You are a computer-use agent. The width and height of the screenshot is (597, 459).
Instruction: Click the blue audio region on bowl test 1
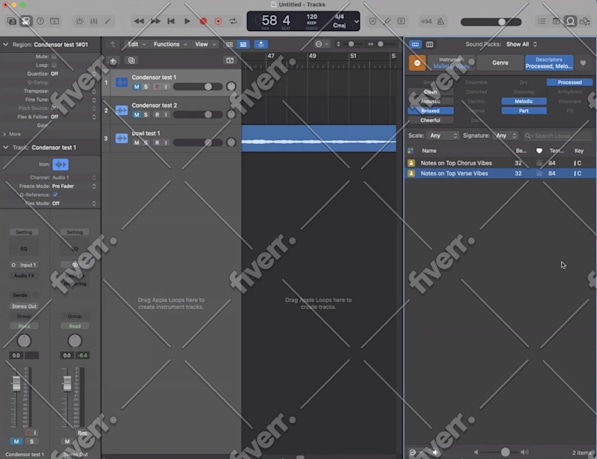[x=319, y=139]
